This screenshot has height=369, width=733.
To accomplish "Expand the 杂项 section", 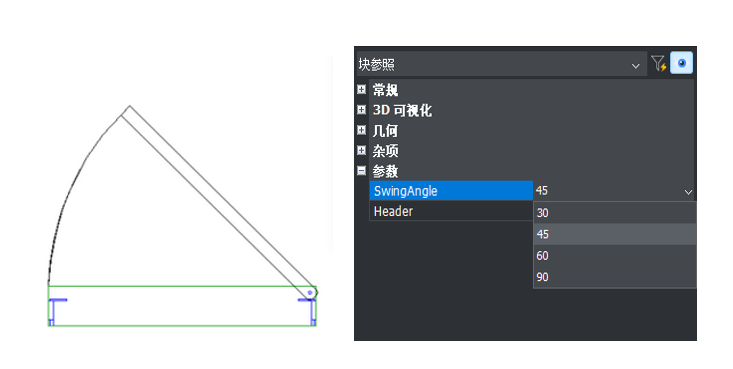I will (x=361, y=151).
